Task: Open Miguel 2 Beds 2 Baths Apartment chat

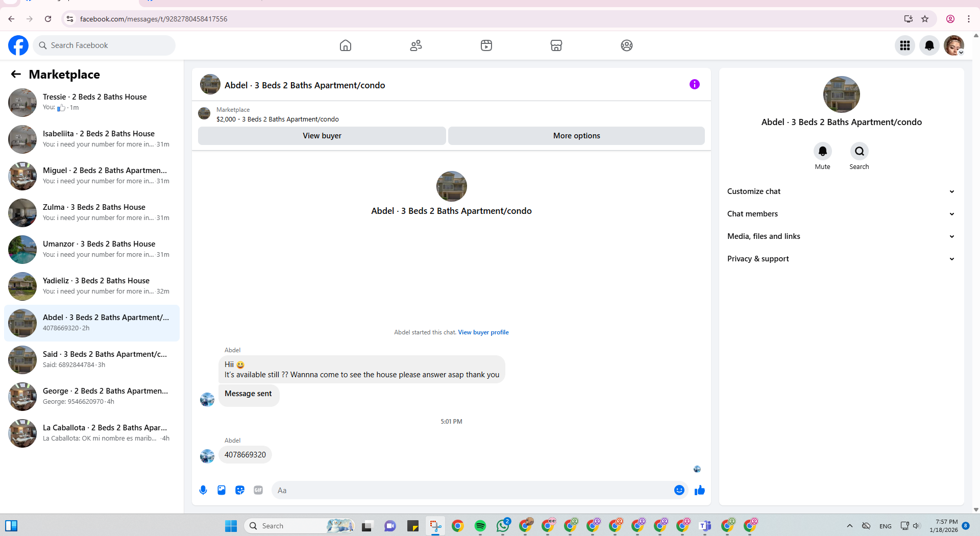Action: click(92, 176)
